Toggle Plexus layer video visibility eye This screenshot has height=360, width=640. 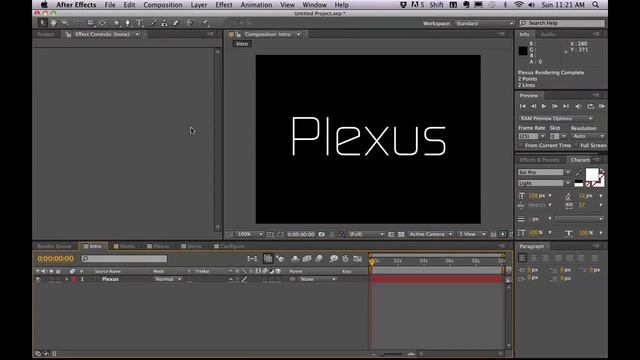38,279
